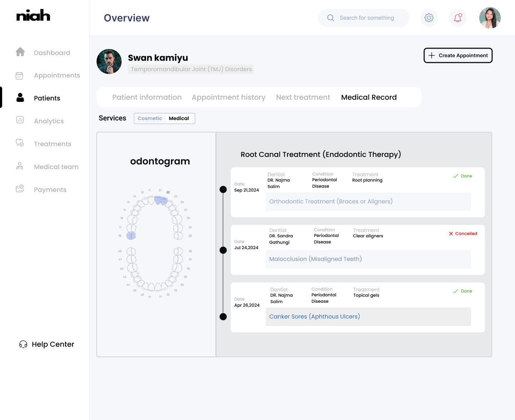Screen dimensions: 515x420
Task: Click the Payments card icon
Action: [x=20, y=189]
